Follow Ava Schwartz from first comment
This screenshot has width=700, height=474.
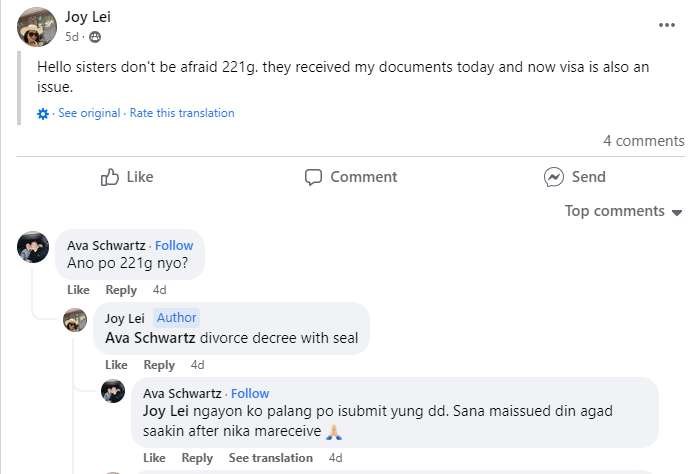point(174,245)
